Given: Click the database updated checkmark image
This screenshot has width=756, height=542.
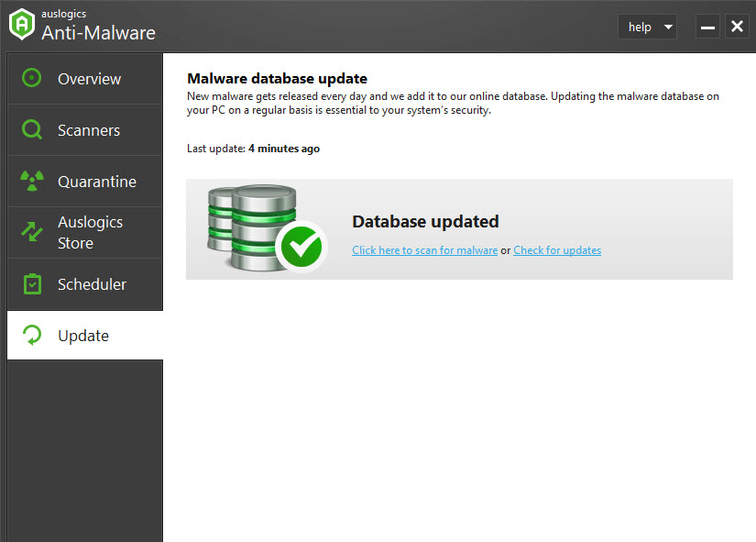Looking at the screenshot, I should pos(267,227).
